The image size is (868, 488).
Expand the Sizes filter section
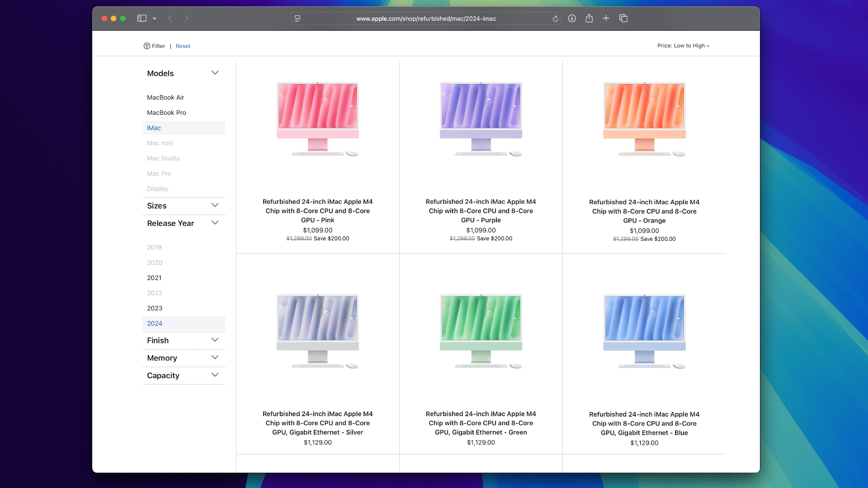coord(184,206)
